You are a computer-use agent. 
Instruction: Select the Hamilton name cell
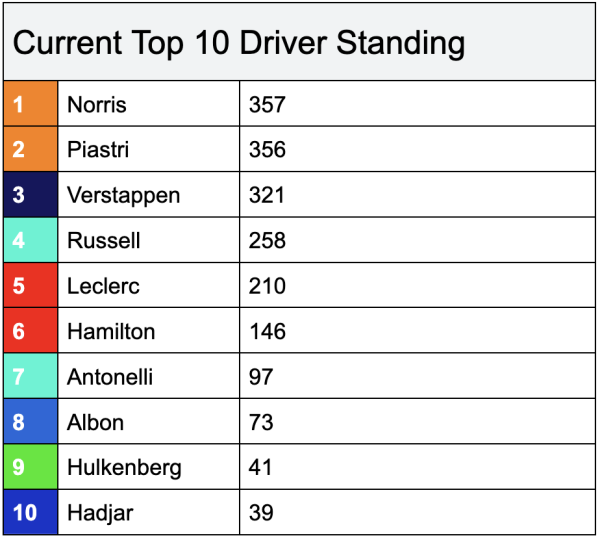(148, 331)
